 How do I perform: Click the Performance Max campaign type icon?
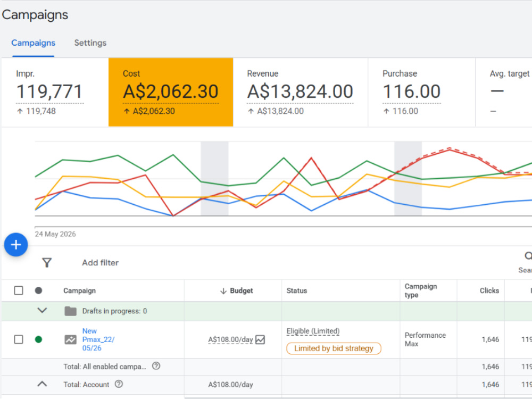(x=71, y=339)
